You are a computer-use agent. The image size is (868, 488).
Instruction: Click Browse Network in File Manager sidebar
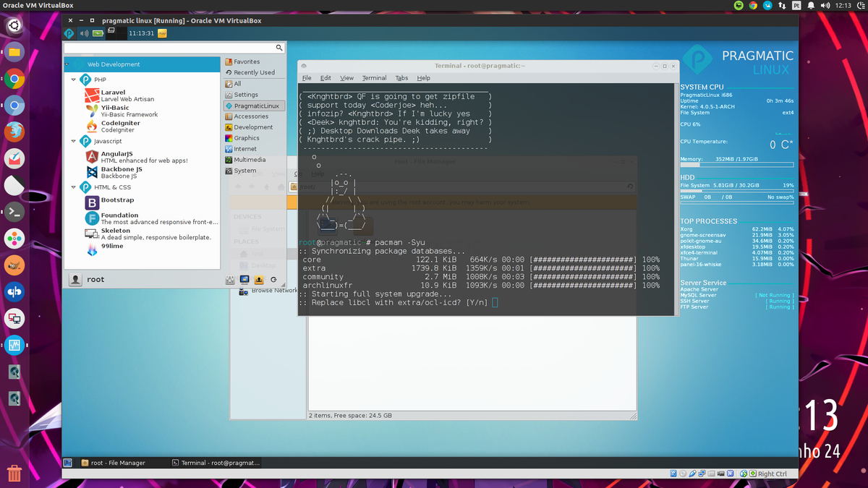(x=268, y=291)
